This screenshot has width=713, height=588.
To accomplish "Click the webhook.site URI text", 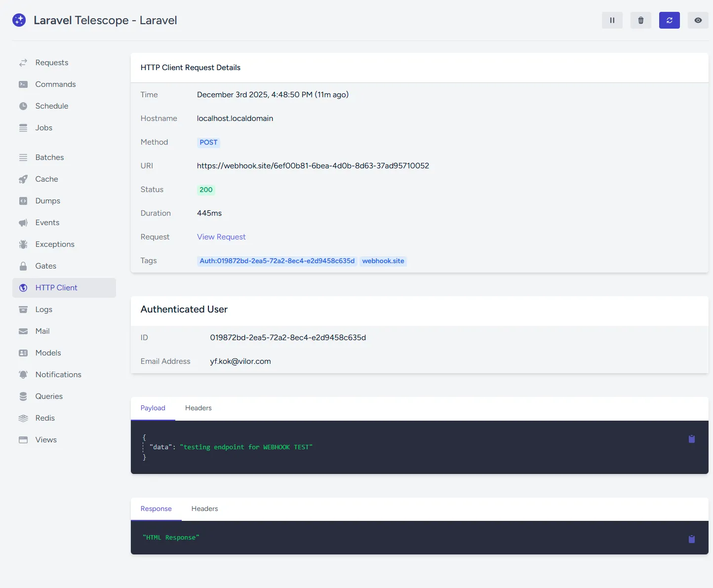I will tap(313, 166).
